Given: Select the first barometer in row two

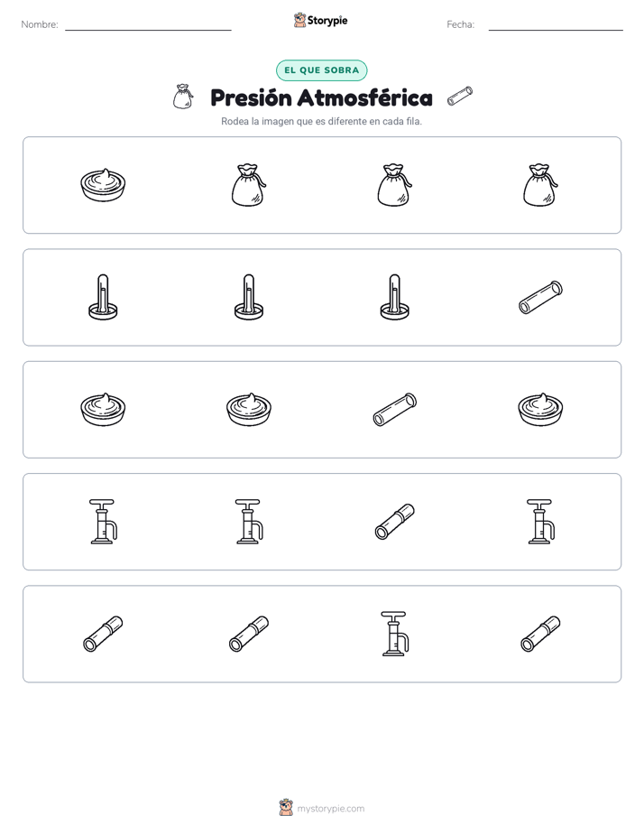Looking at the screenshot, I should 103,297.
